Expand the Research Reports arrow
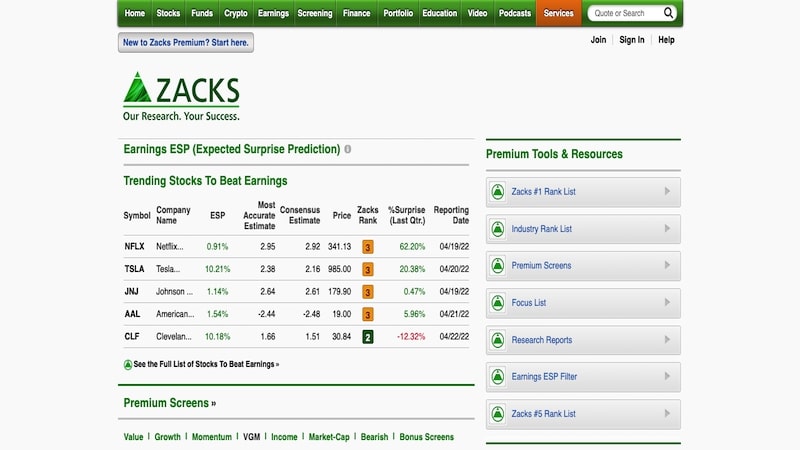 667,339
